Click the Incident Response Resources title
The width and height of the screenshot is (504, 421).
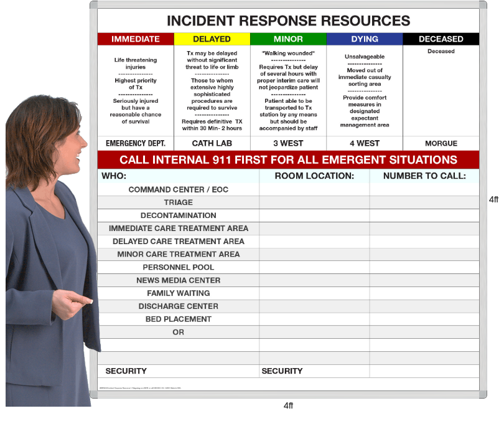point(288,21)
